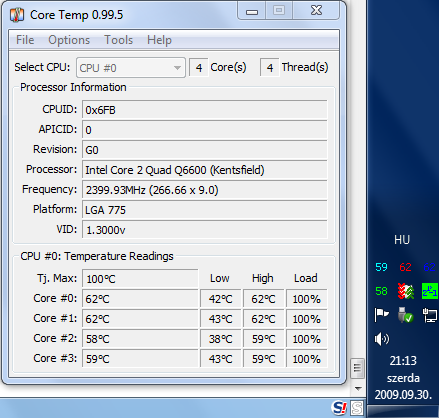Click Core #0 load 100% cell
Screen dimensions: 439x418
point(306,298)
